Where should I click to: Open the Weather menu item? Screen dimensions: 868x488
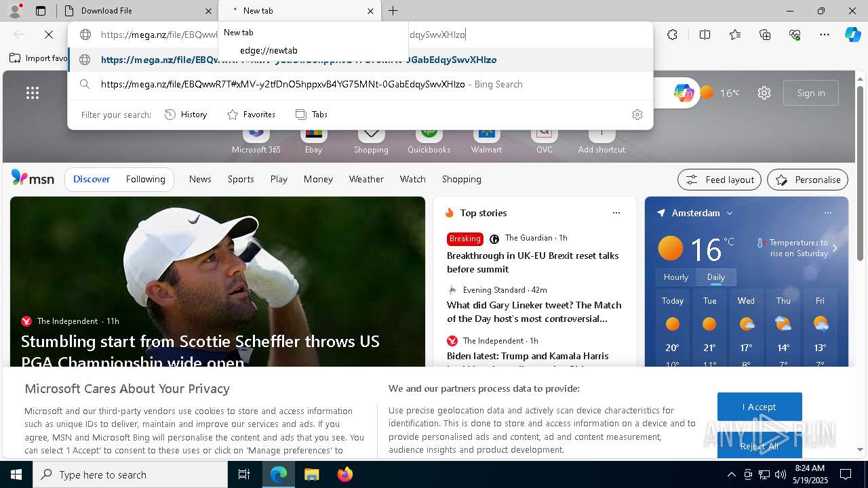coord(366,179)
